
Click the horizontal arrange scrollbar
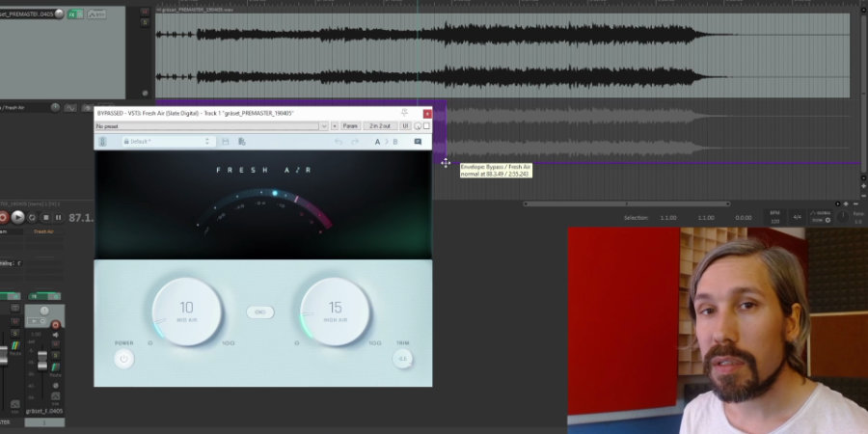click(627, 203)
